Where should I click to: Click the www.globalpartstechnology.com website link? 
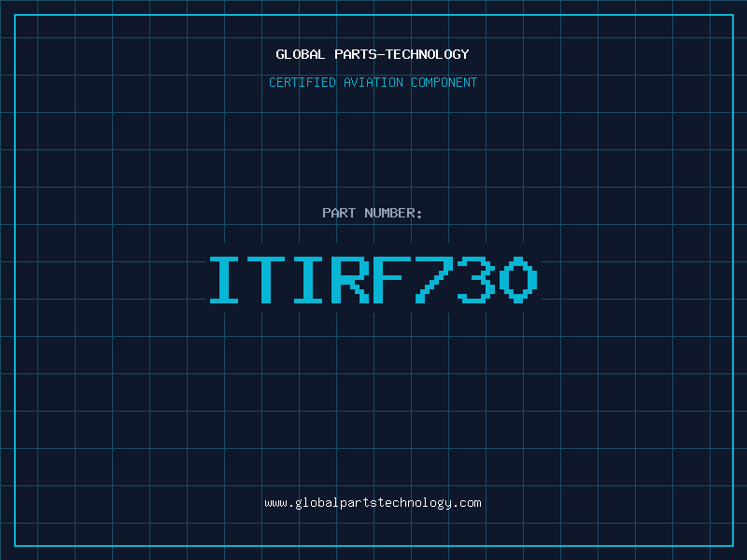pyautogui.click(x=373, y=503)
